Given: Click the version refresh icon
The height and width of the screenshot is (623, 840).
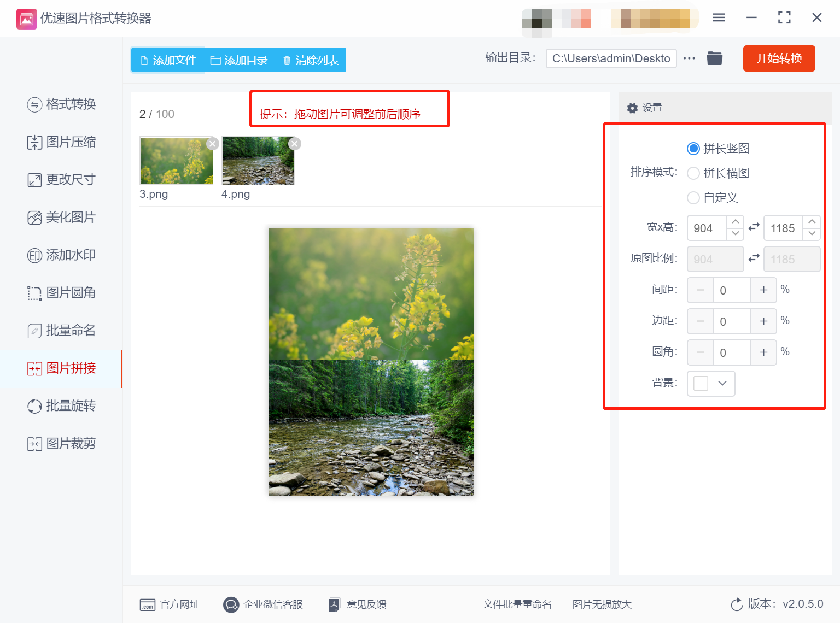Looking at the screenshot, I should click(737, 604).
